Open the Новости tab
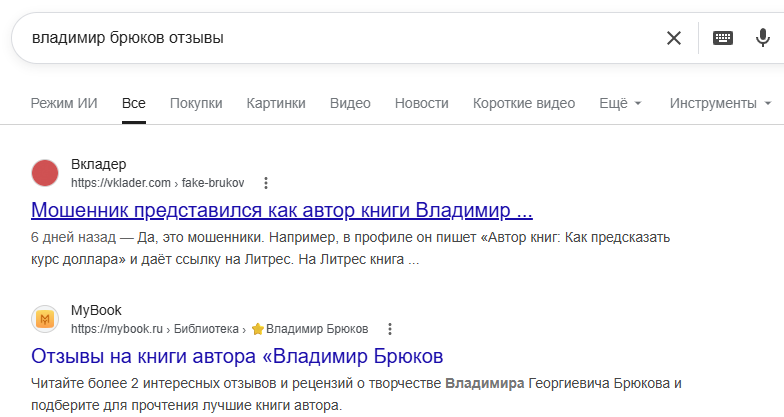This screenshot has width=784, height=417. [x=422, y=103]
